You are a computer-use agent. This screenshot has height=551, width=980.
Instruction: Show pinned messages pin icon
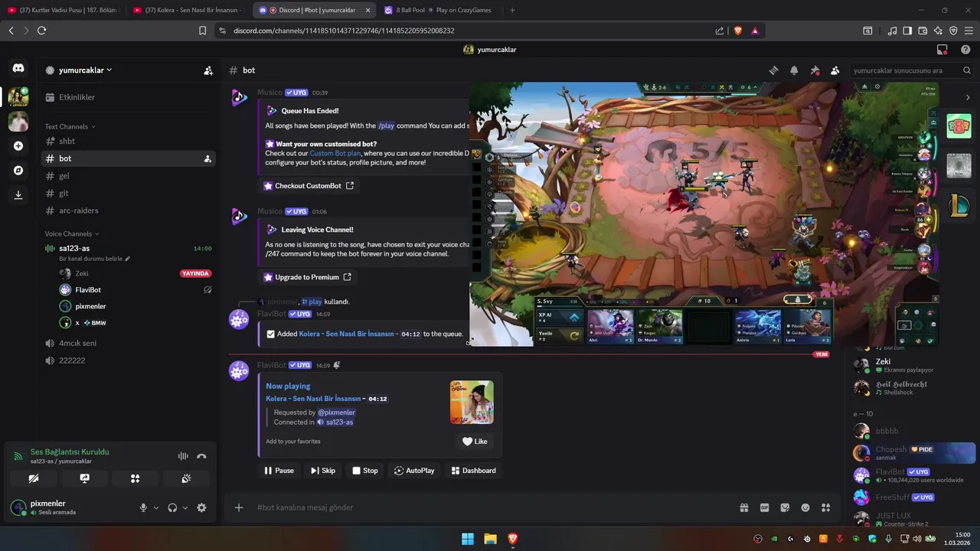tap(815, 70)
